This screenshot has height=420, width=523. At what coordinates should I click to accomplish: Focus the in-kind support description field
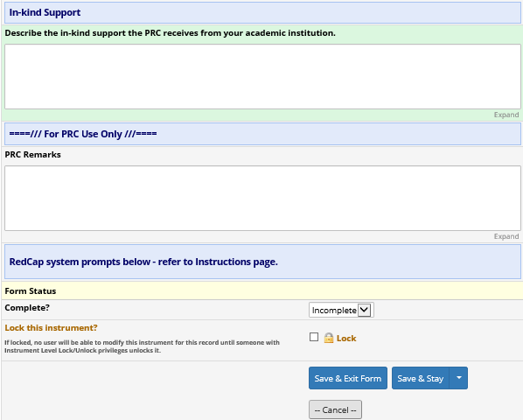(262, 76)
